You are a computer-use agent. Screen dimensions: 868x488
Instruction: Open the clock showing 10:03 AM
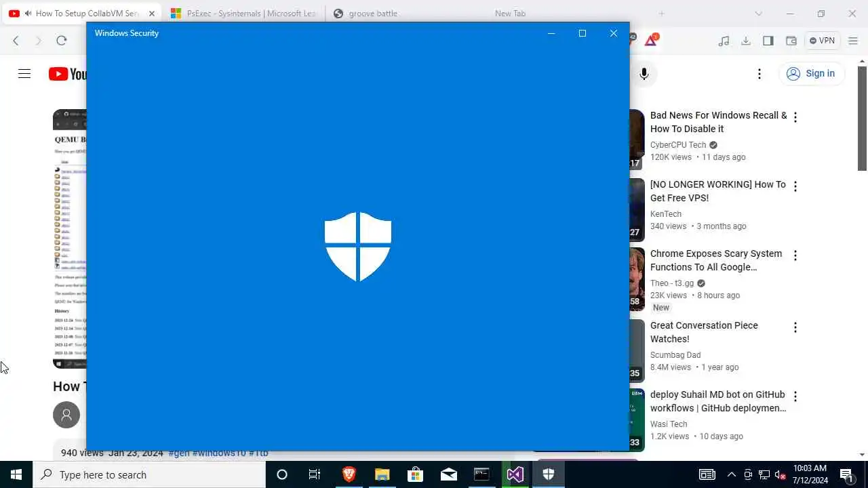pos(810,474)
